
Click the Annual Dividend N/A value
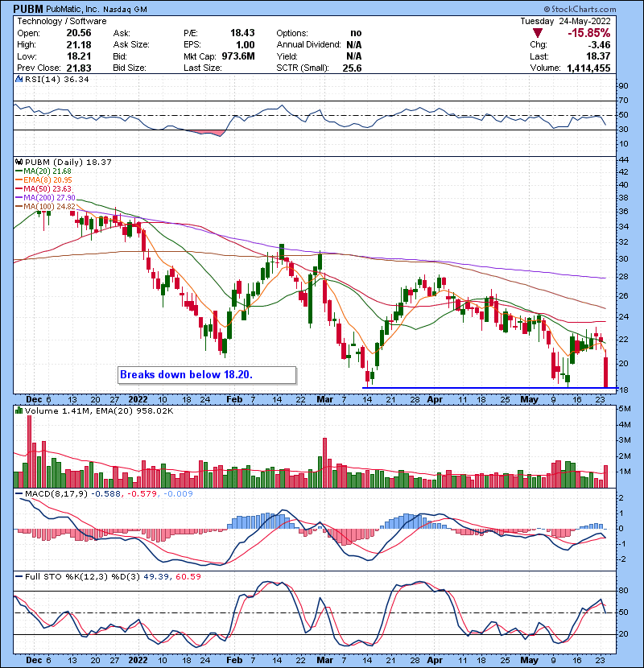pos(353,45)
